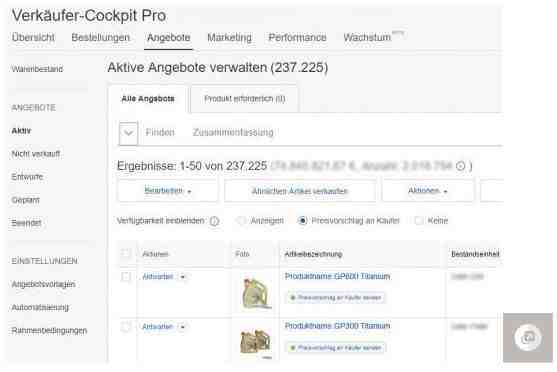This screenshot has width=557, height=372.
Task: Switch to the Bestellungen tab
Action: [101, 37]
